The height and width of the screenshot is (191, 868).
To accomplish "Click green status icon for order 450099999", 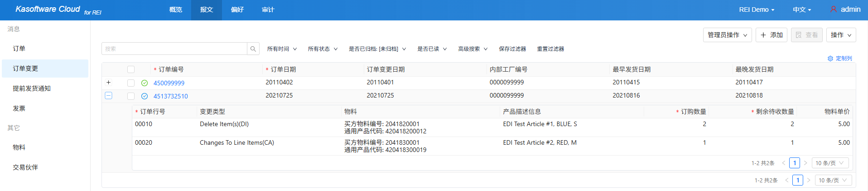I will [145, 83].
